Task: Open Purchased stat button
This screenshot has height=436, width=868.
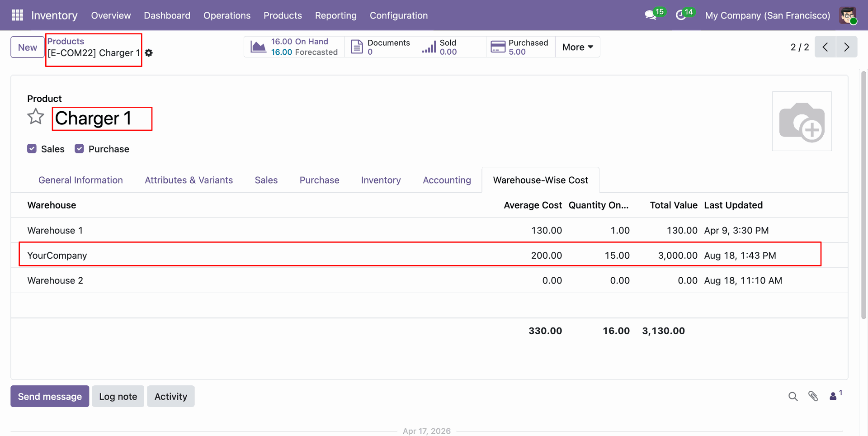Action: click(x=520, y=47)
